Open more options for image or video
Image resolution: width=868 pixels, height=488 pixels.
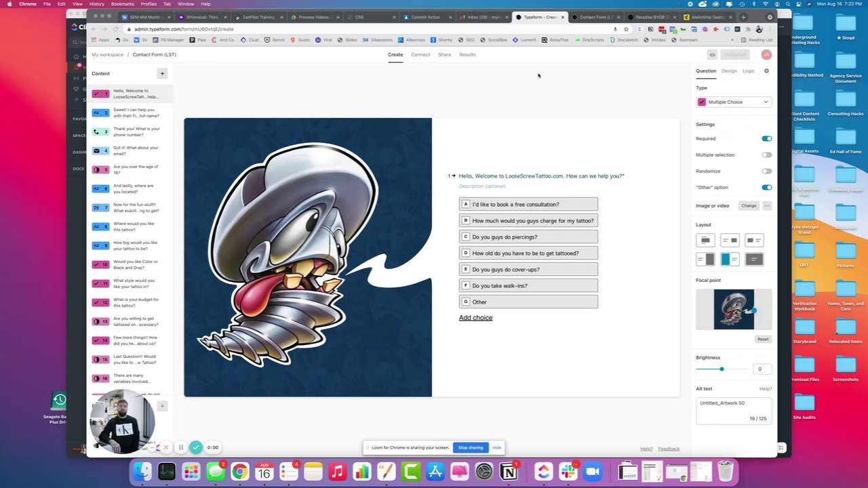pos(767,205)
